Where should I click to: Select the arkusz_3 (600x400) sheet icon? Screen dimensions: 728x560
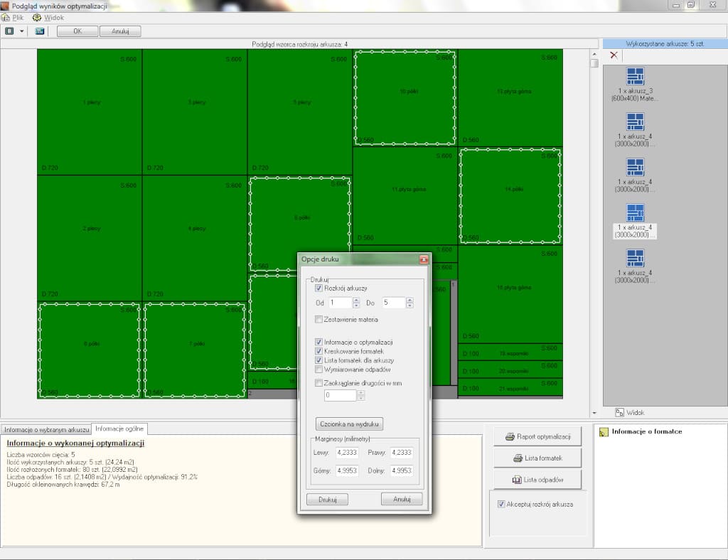(x=635, y=76)
